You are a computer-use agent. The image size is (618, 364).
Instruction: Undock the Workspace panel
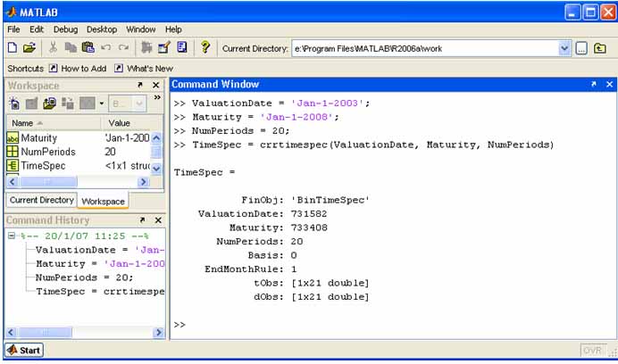[140, 85]
